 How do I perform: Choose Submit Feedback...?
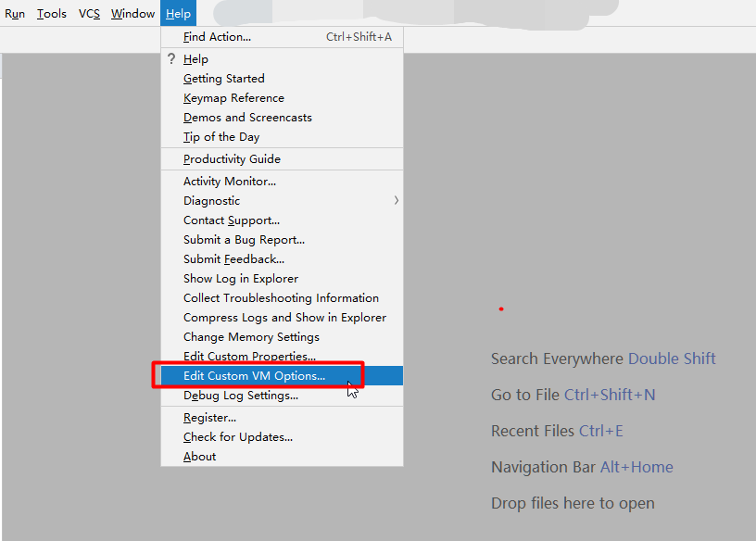point(282,259)
